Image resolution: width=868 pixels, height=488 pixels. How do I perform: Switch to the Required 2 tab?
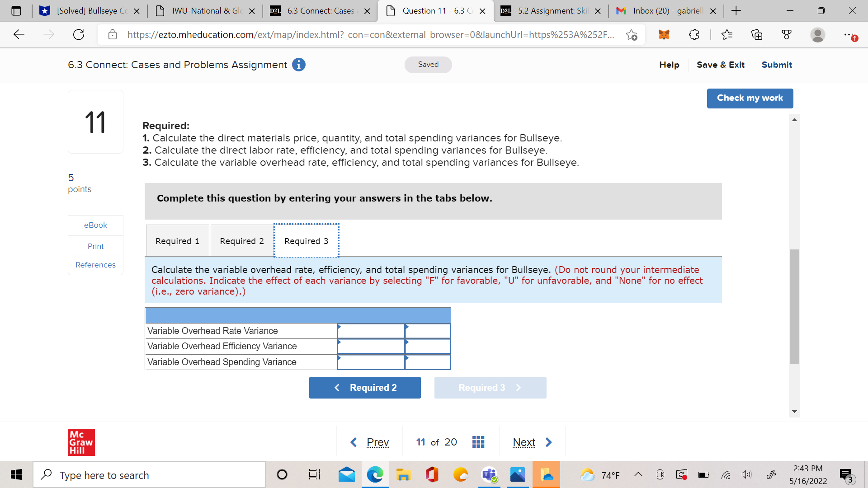click(242, 241)
